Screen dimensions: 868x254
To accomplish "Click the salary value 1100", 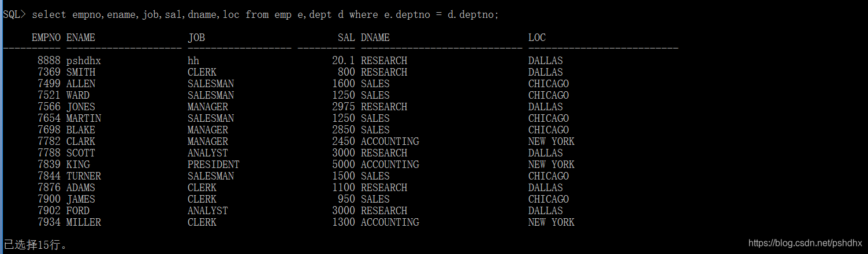I will pos(344,188).
